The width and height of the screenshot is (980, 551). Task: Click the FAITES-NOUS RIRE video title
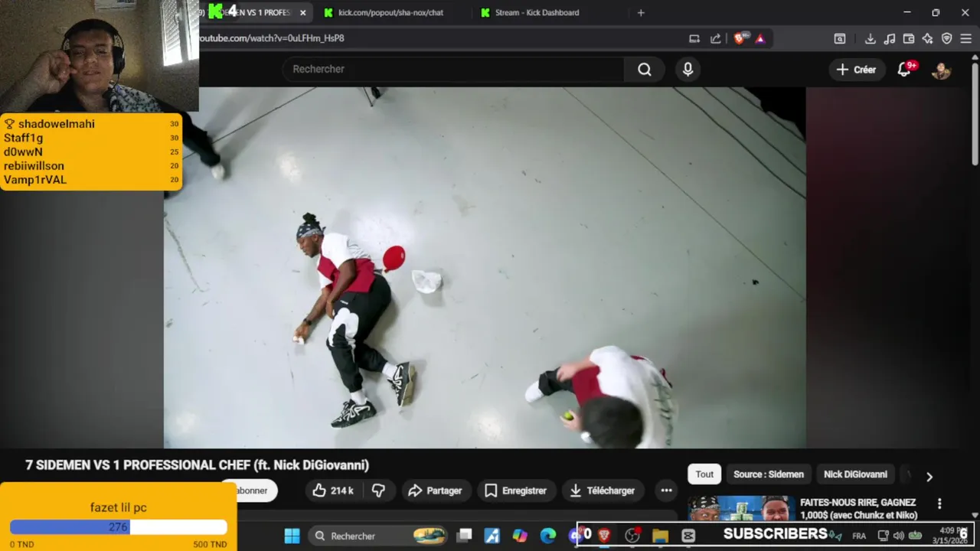[x=858, y=509]
